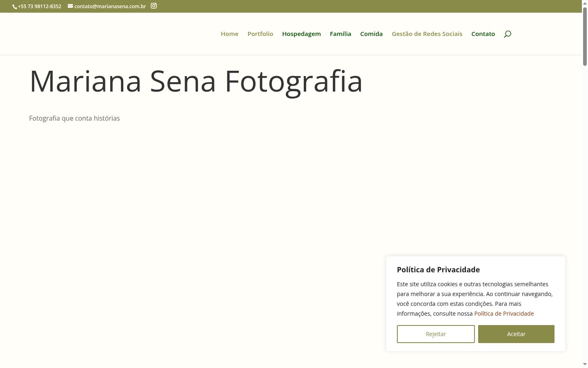The width and height of the screenshot is (588, 368).
Task: Click the scrollbar up arrow
Action: click(585, 3)
